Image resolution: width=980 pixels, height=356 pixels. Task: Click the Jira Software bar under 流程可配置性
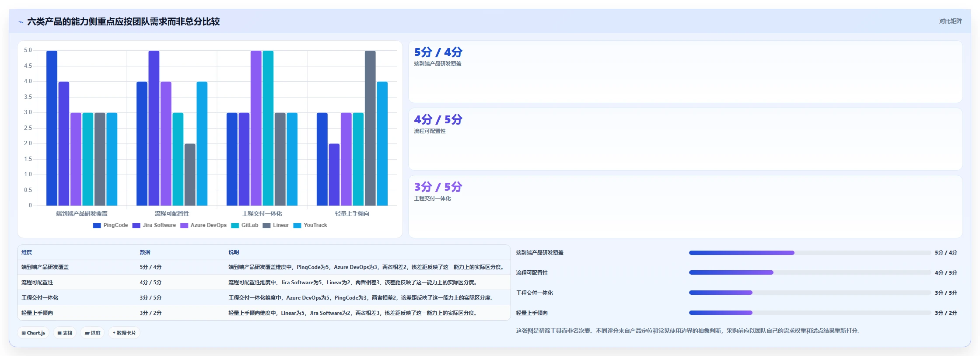tap(154, 128)
